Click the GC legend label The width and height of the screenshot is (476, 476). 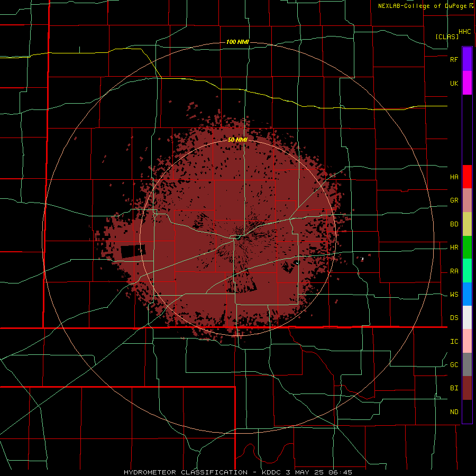454,365
